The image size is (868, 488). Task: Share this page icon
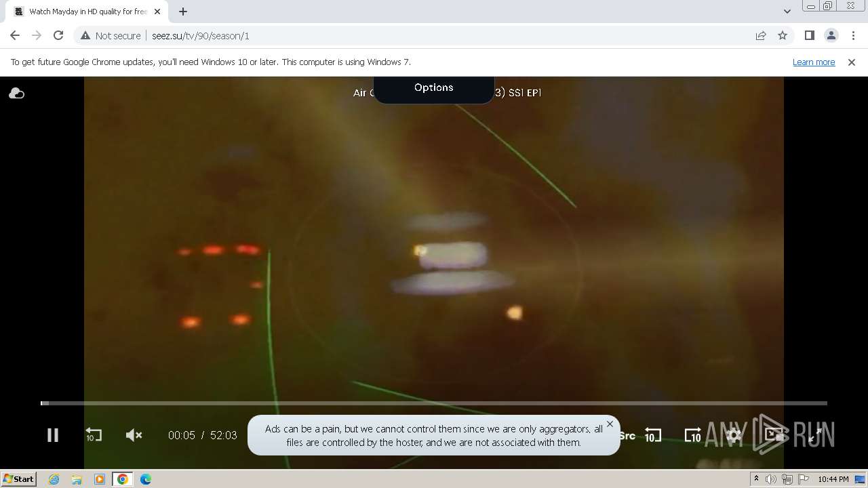[761, 36]
